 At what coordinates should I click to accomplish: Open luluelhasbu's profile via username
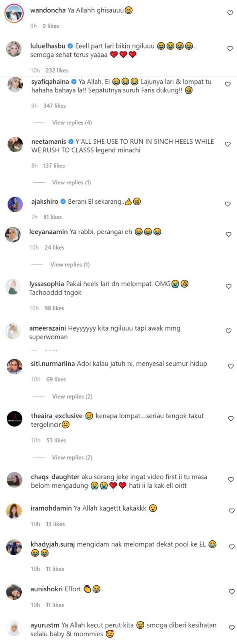click(x=48, y=46)
